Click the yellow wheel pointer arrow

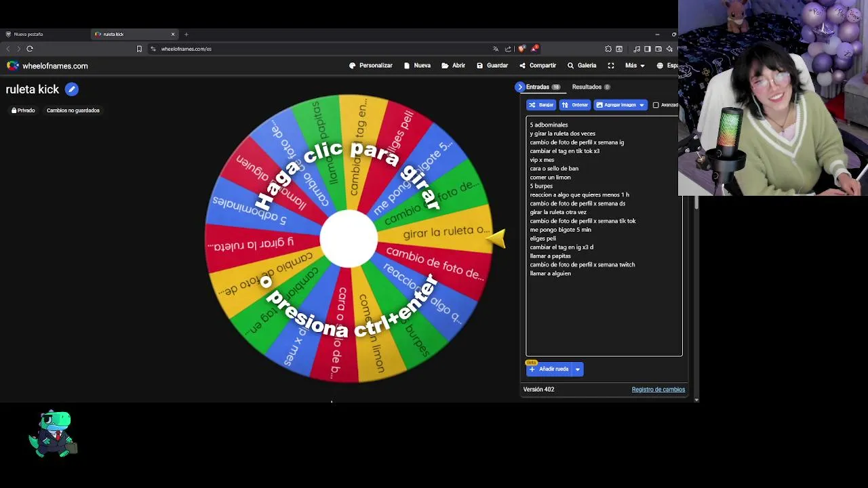pyautogui.click(x=496, y=239)
